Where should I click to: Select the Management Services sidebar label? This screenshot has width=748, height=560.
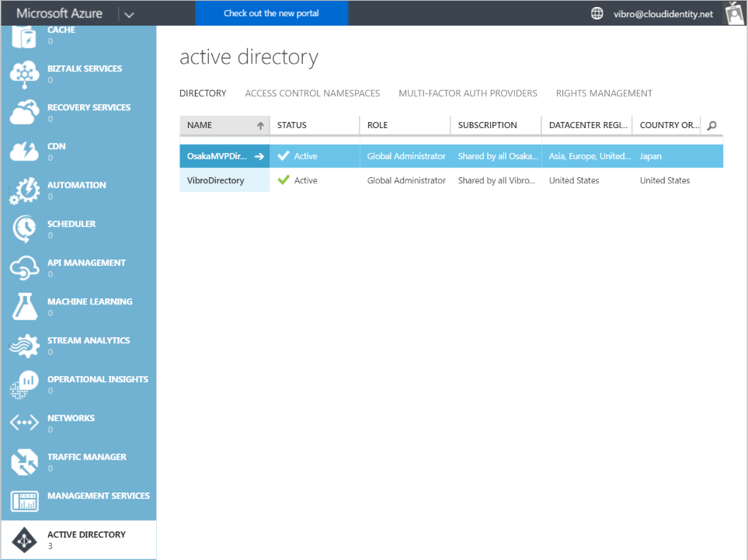tap(99, 496)
